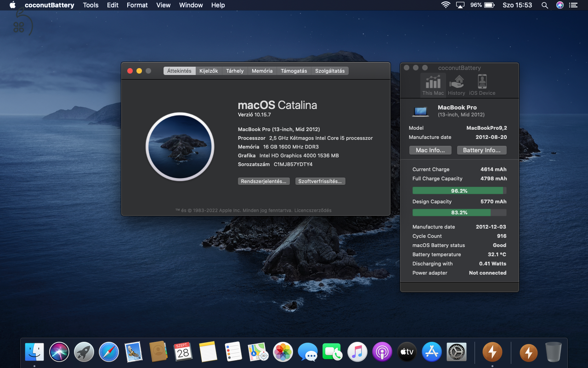Viewport: 588px width, 368px height.
Task: Open Notes from the Dock
Action: click(208, 352)
